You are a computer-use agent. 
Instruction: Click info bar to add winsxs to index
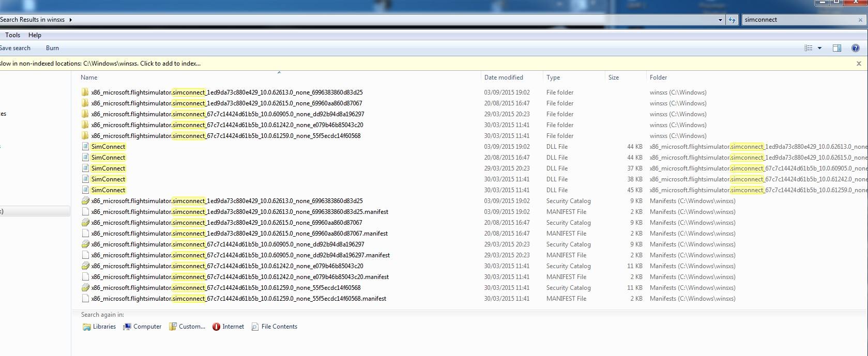pyautogui.click(x=100, y=64)
